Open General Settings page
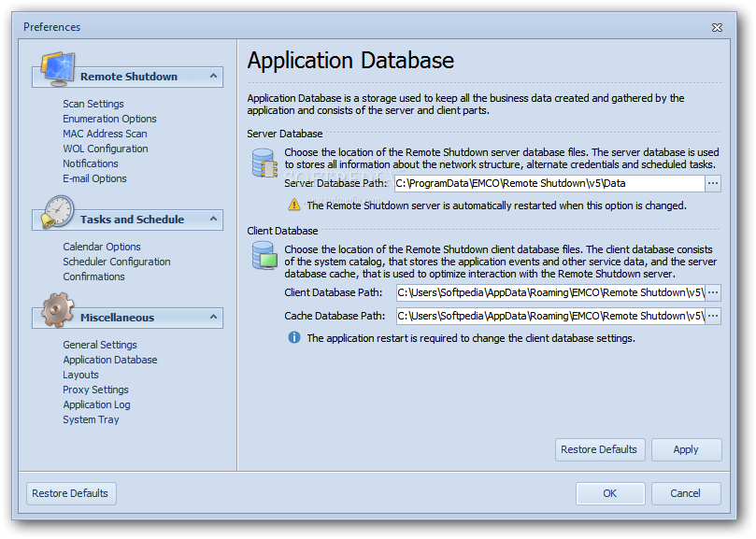Screen dimensions: 756x539 pyautogui.click(x=100, y=345)
